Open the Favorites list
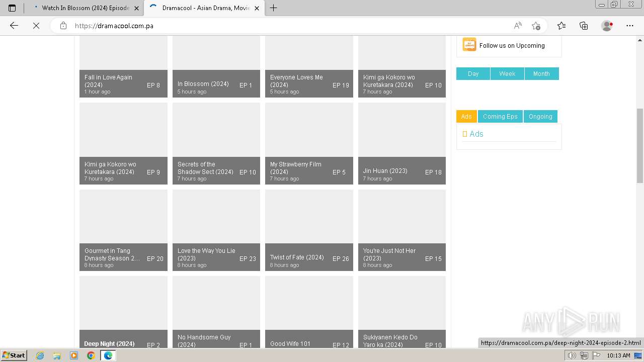644x362 pixels. 561,26
